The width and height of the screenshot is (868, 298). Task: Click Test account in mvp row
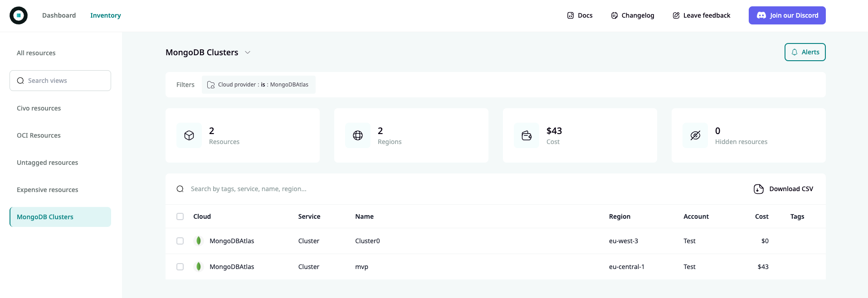coord(690,267)
